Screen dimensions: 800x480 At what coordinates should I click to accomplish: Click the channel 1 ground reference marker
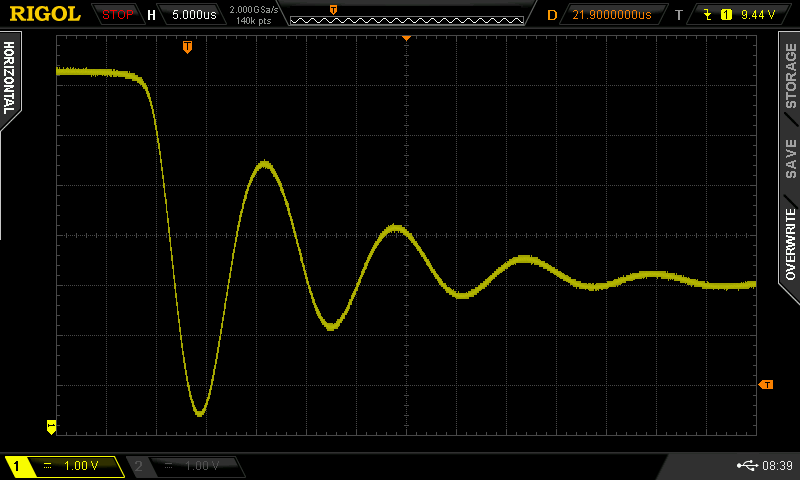tap(51, 427)
